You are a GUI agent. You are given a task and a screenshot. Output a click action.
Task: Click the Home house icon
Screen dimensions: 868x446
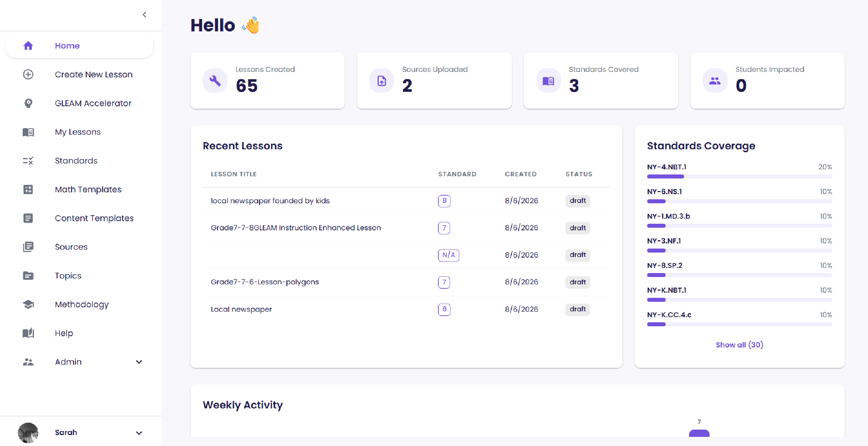pyautogui.click(x=28, y=46)
